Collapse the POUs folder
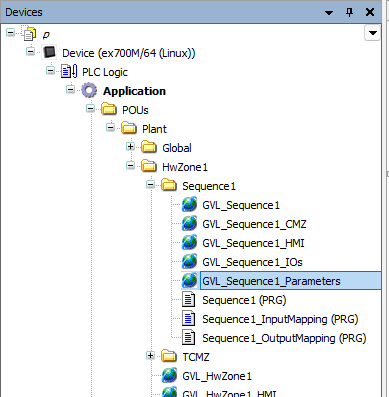The height and width of the screenshot is (397, 389). pos(91,108)
